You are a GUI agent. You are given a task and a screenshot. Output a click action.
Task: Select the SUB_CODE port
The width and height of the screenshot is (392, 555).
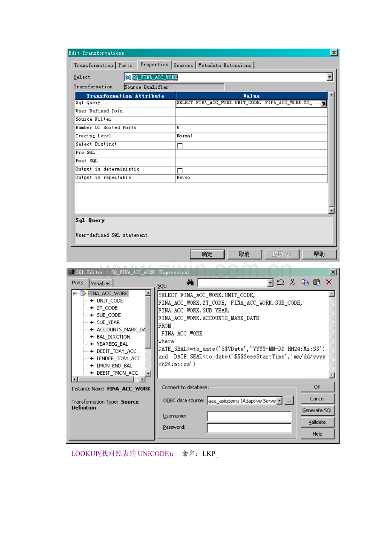coord(109,315)
